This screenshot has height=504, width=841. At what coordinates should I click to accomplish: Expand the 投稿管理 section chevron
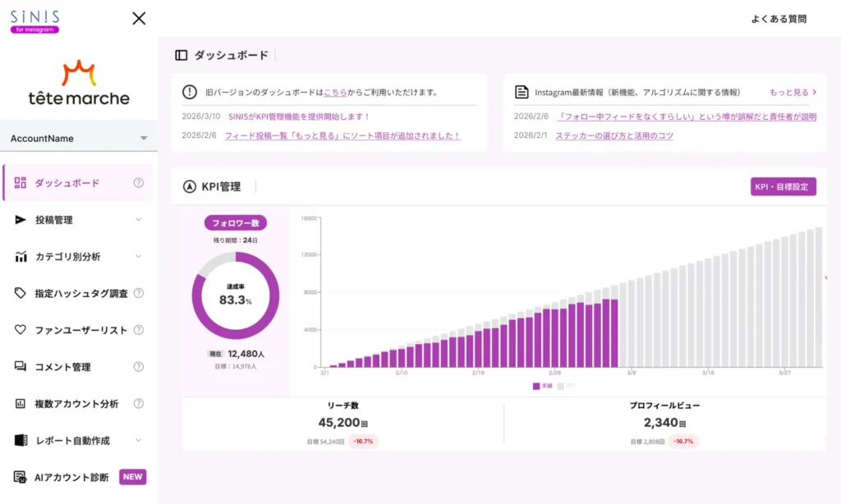click(139, 220)
